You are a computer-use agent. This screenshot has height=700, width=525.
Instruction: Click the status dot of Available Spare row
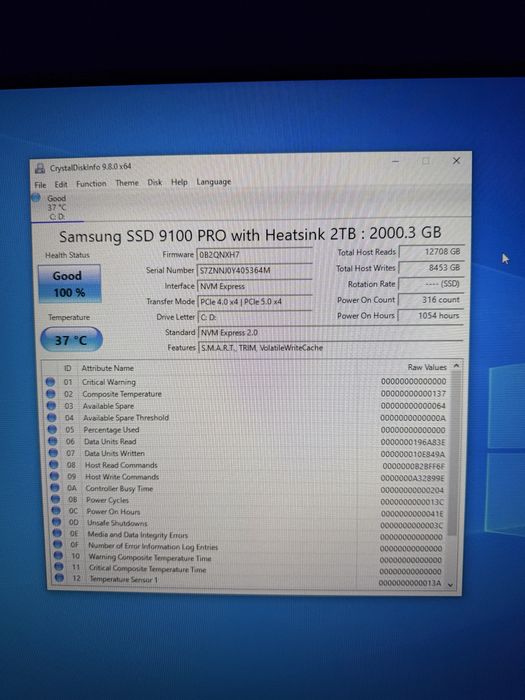(x=51, y=406)
